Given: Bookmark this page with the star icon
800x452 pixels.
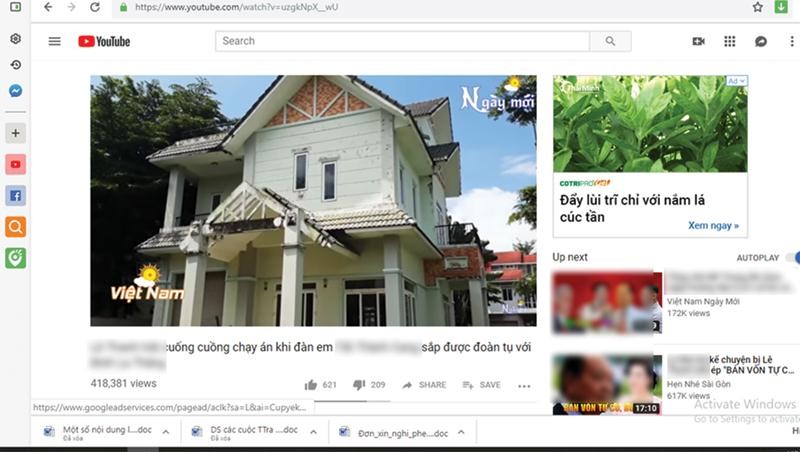Looking at the screenshot, I should point(758,7).
